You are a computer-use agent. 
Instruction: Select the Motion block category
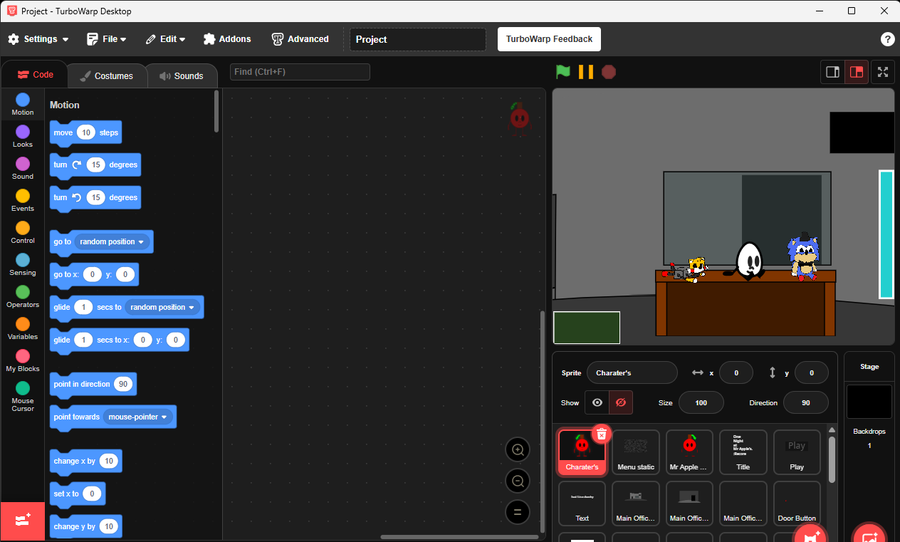22,104
